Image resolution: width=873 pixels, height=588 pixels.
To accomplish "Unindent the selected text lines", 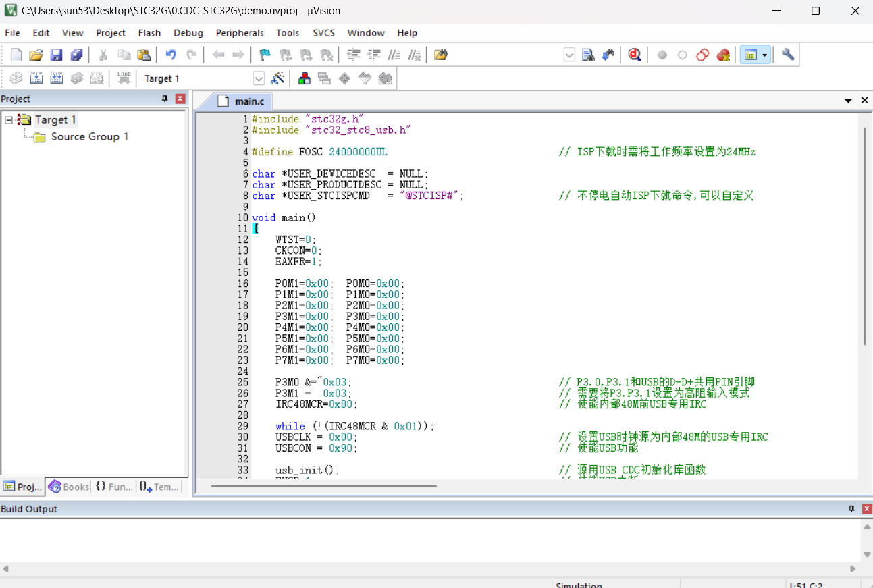I will tap(373, 55).
